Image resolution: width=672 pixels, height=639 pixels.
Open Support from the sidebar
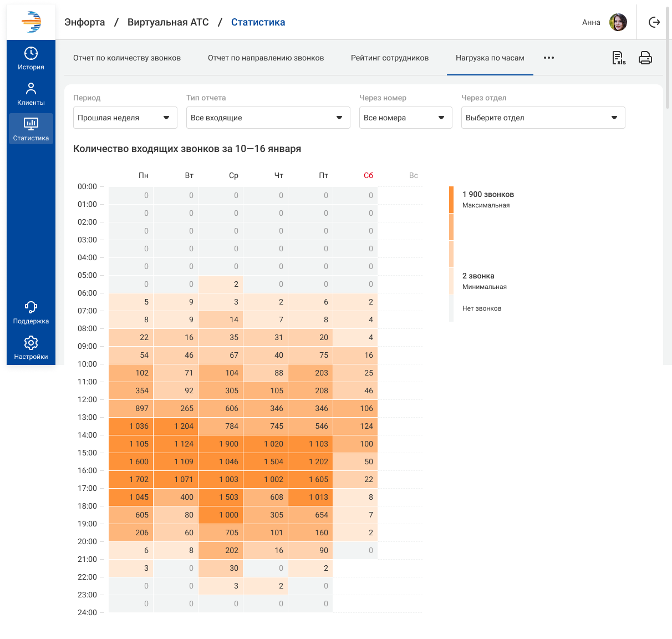(31, 312)
